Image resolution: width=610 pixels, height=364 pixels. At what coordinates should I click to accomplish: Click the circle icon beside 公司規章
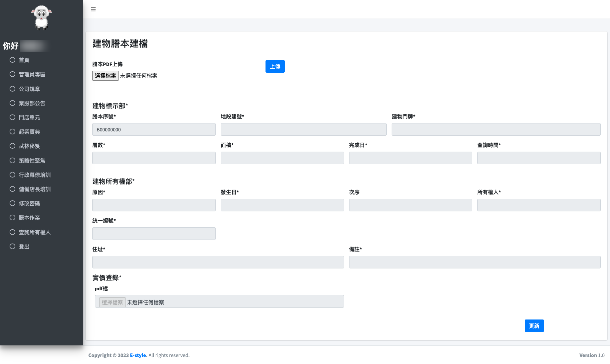coord(13,89)
